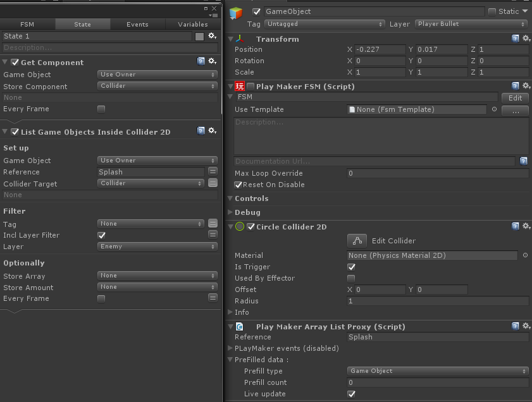Enable Every Frame under Optionally section
The height and width of the screenshot is (402, 532).
coord(101,298)
